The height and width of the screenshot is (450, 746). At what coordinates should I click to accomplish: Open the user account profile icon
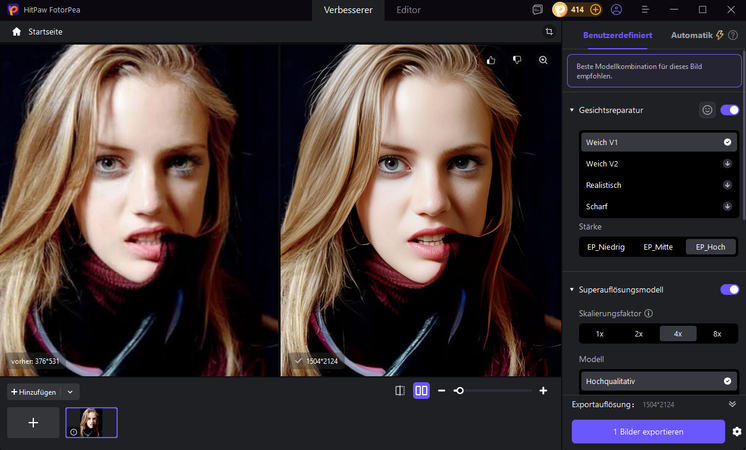[x=616, y=10]
